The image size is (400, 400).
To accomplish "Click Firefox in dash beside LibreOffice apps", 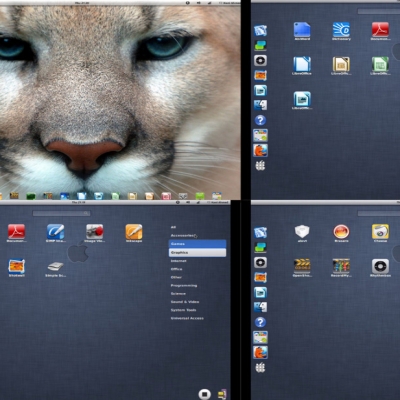I will 260,151.
